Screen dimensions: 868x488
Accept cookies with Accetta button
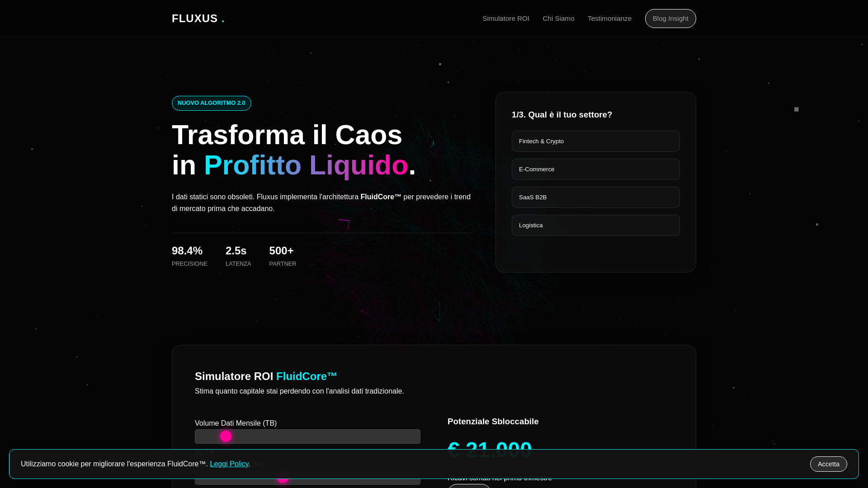[x=828, y=464]
